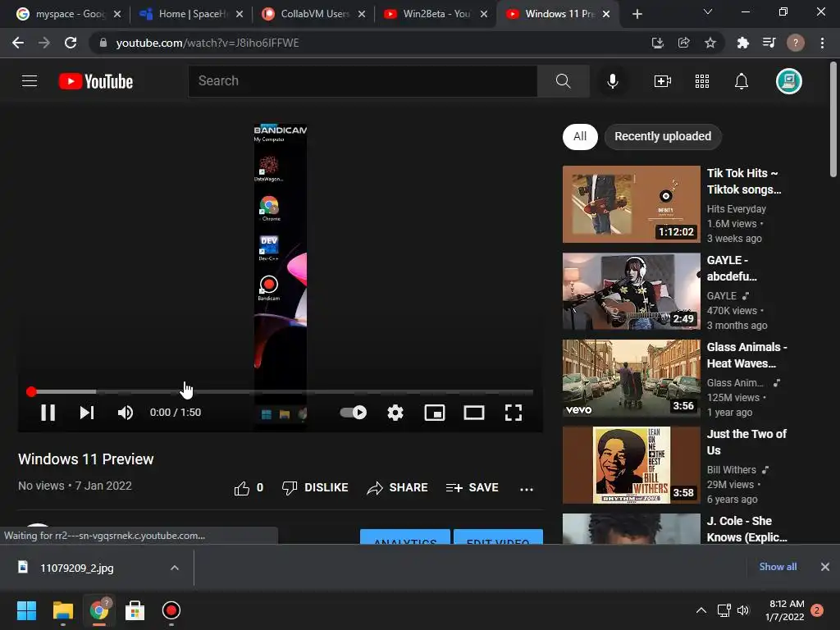Go back in browser history
Viewport: 840px width, 630px height.
point(18,43)
